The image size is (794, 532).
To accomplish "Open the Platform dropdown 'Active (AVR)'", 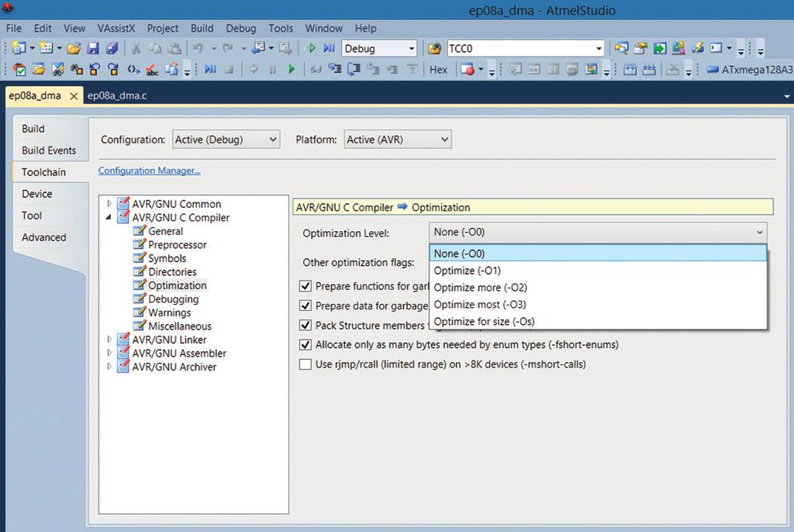I will 398,140.
